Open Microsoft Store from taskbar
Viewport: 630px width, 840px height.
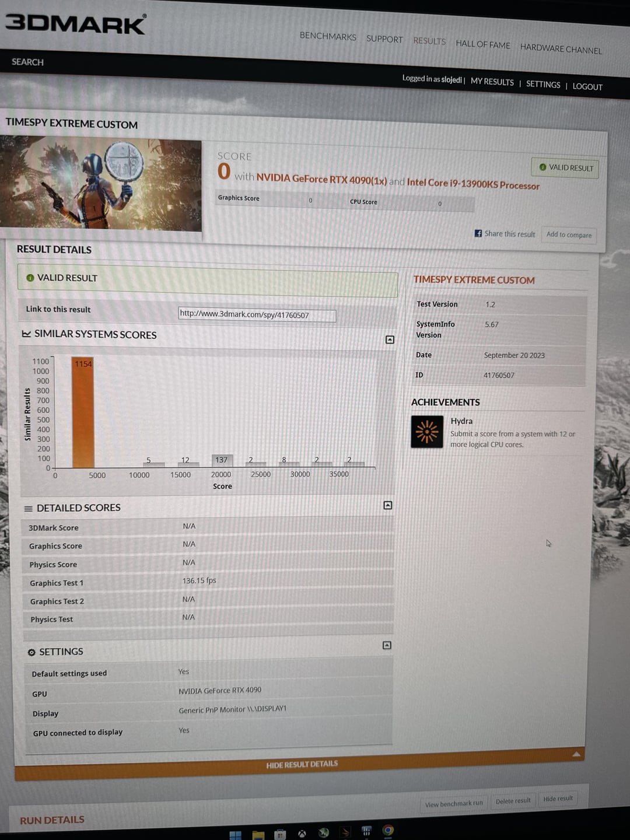tap(280, 834)
